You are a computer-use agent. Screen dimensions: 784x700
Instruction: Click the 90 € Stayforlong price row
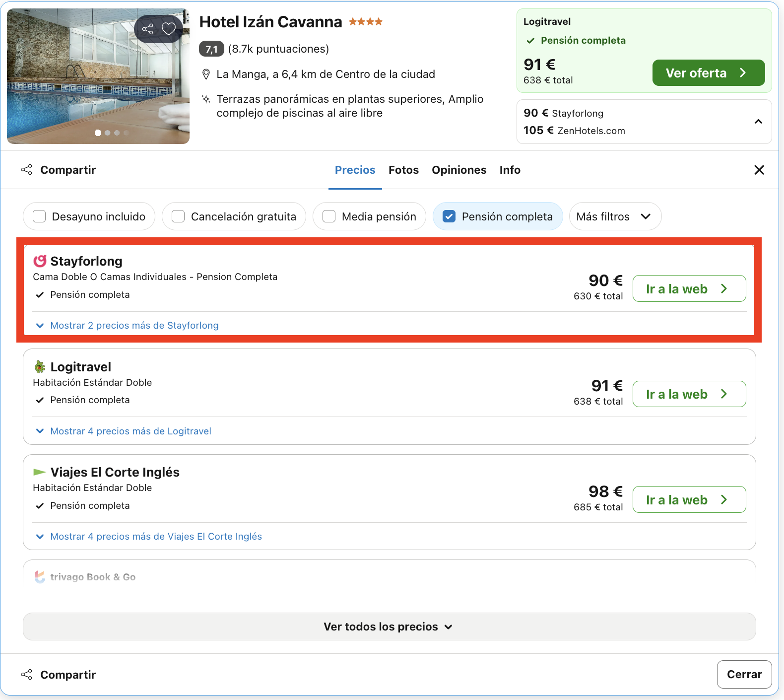pyautogui.click(x=563, y=113)
